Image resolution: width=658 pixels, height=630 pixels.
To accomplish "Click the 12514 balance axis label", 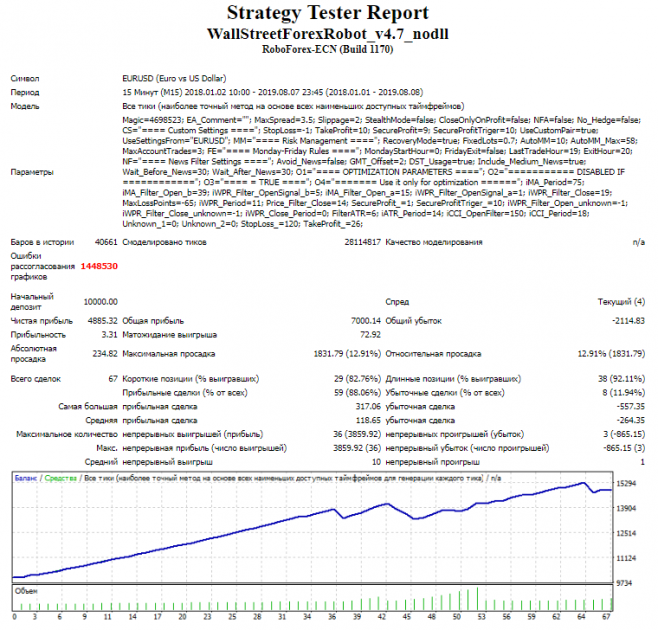I will click(x=626, y=533).
